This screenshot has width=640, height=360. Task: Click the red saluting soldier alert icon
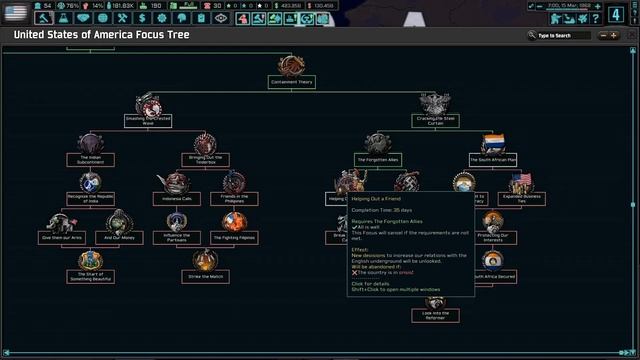tap(243, 19)
